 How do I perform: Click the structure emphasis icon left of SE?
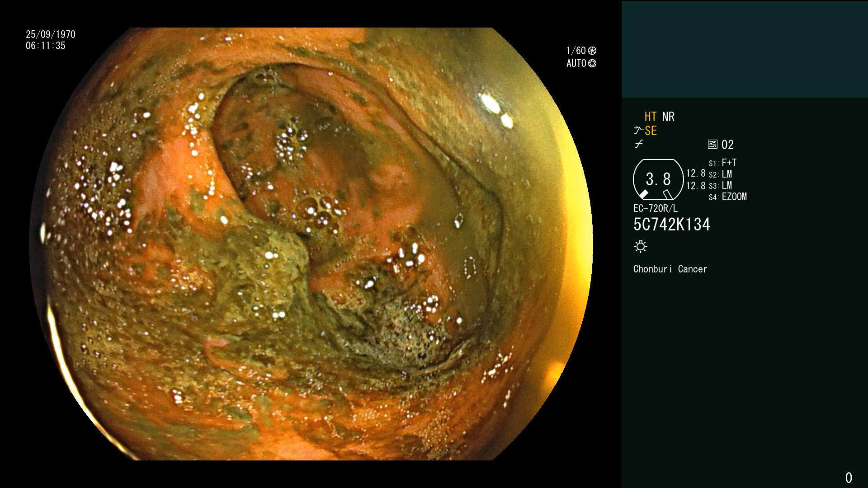point(638,131)
